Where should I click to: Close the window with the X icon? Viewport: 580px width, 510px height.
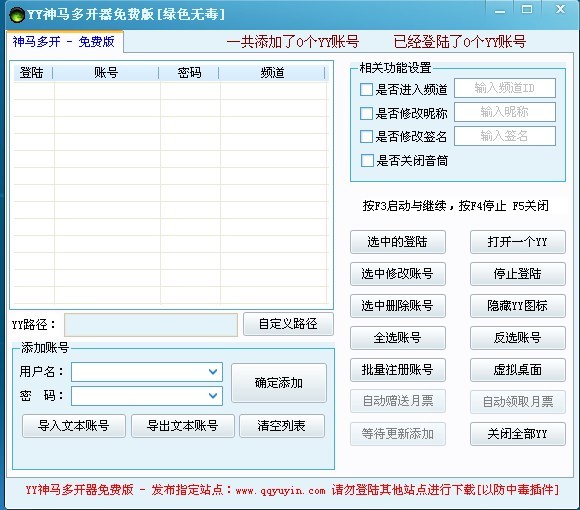(x=561, y=10)
